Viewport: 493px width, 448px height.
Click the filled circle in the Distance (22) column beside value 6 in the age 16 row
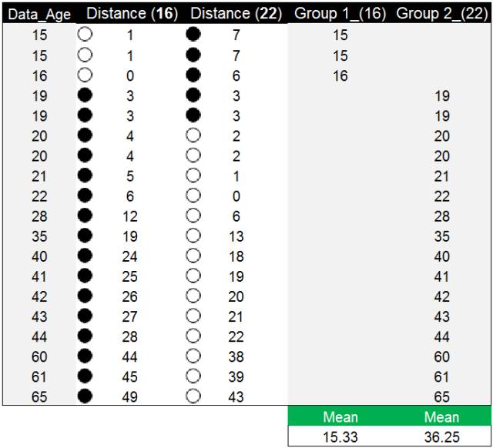point(193,75)
